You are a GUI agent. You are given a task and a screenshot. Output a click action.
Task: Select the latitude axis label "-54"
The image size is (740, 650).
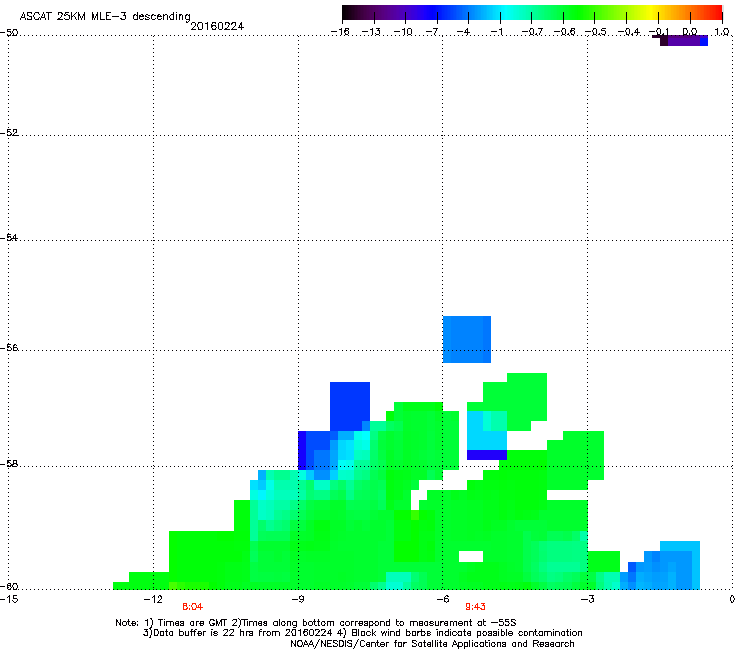9,237
